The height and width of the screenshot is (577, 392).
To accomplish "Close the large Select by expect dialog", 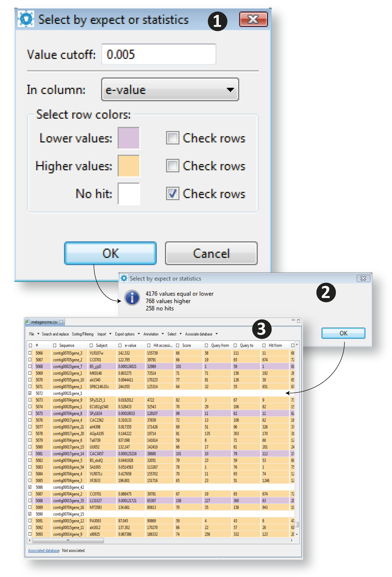I will tap(253, 19).
